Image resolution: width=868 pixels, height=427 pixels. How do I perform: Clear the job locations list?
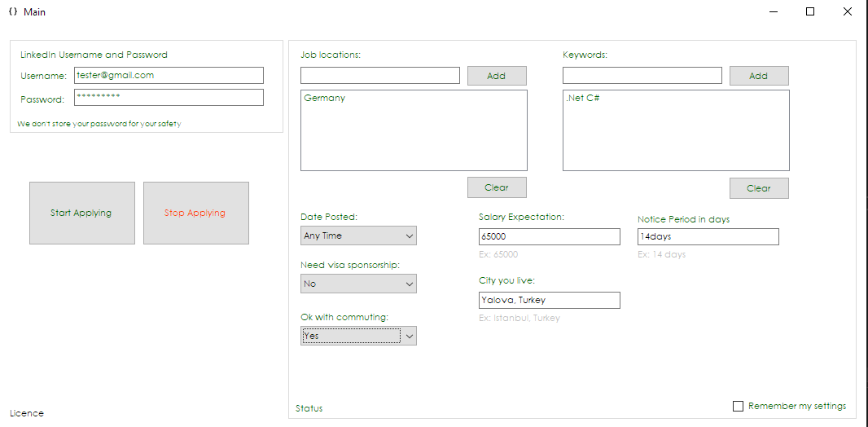(497, 187)
